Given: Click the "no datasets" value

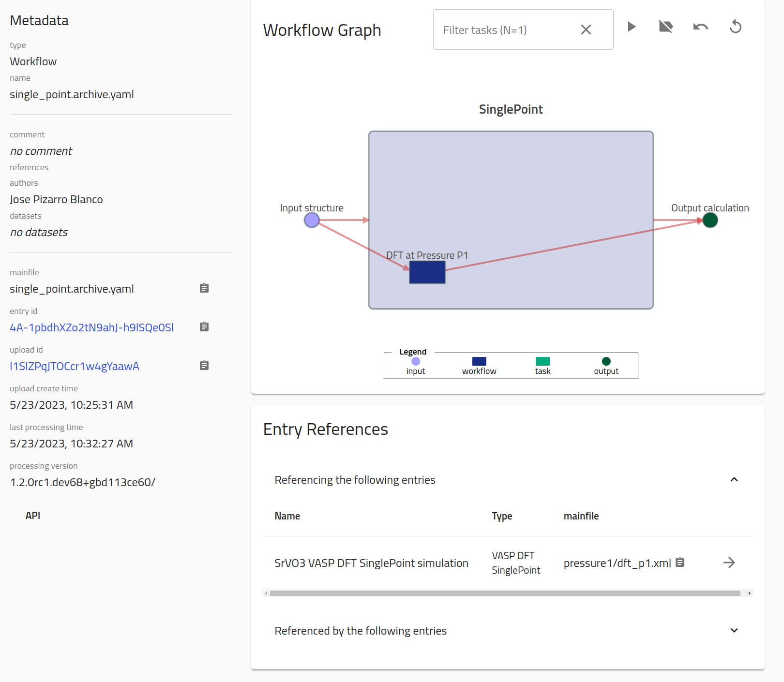Looking at the screenshot, I should [39, 232].
